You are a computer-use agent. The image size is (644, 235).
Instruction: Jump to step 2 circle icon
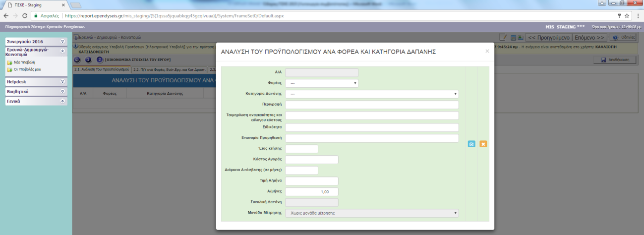99,59
